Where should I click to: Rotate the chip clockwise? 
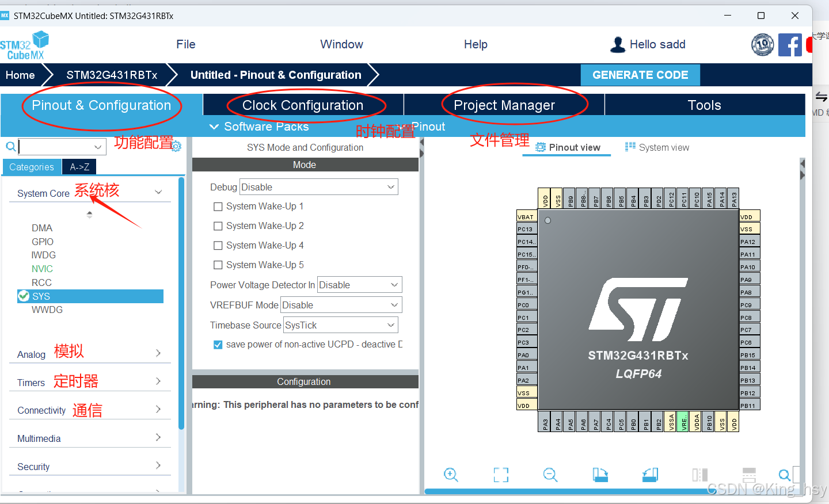point(600,475)
